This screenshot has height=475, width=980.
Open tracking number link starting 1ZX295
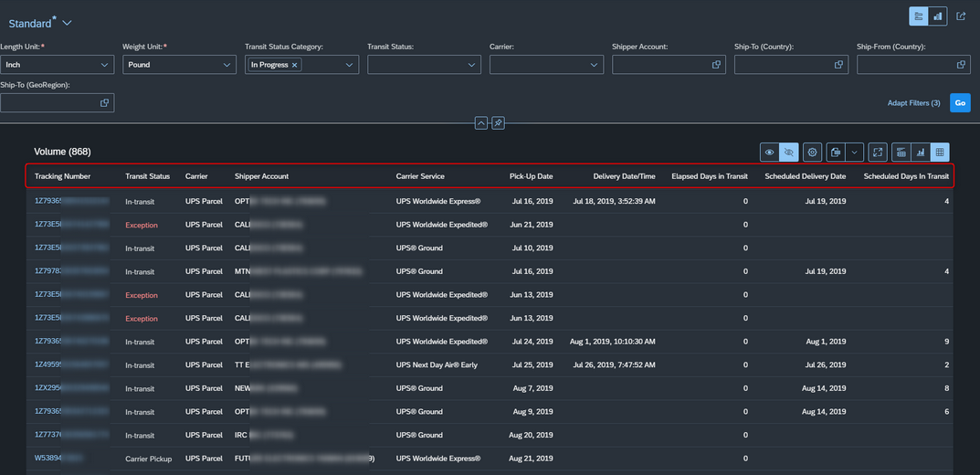point(72,388)
